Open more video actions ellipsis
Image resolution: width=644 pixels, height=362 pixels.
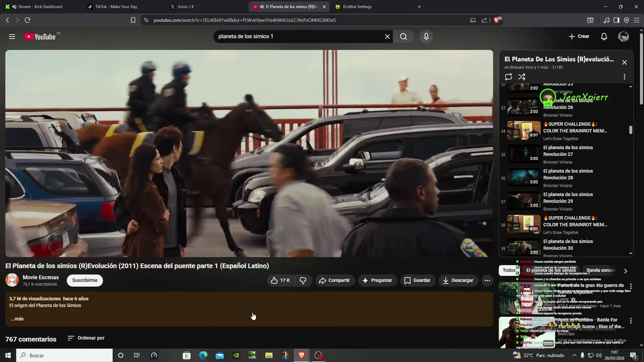coord(487,281)
